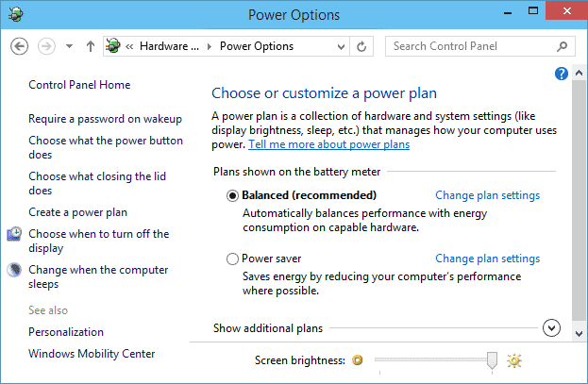Image resolution: width=588 pixels, height=384 pixels.
Task: Open Tell me more about power plans
Action: 328,144
